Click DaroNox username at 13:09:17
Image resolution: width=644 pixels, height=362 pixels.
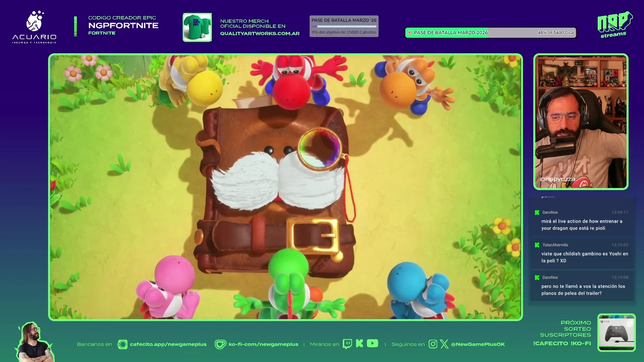(550, 213)
